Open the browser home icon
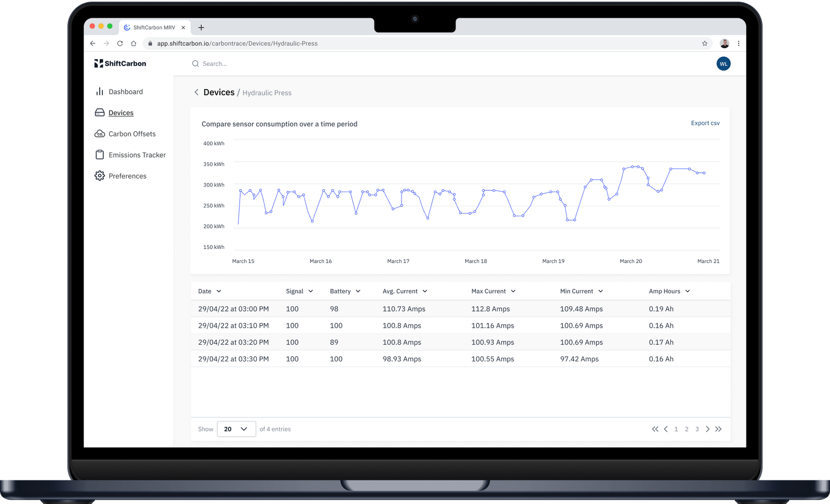Viewport: 830px width, 504px height. coord(133,44)
